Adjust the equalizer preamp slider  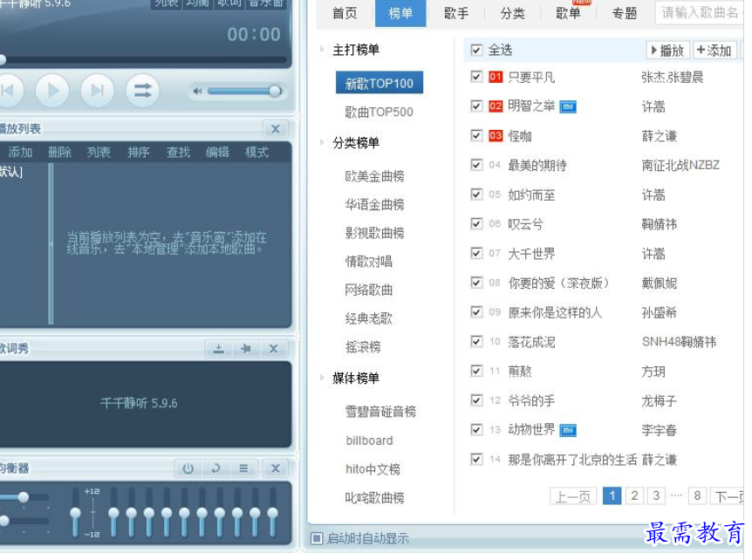point(75,513)
